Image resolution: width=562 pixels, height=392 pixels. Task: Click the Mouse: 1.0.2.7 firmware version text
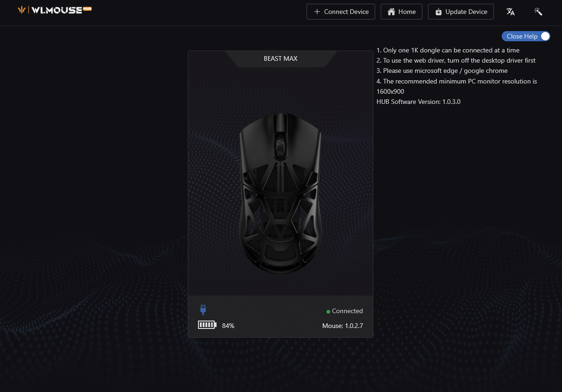point(342,326)
